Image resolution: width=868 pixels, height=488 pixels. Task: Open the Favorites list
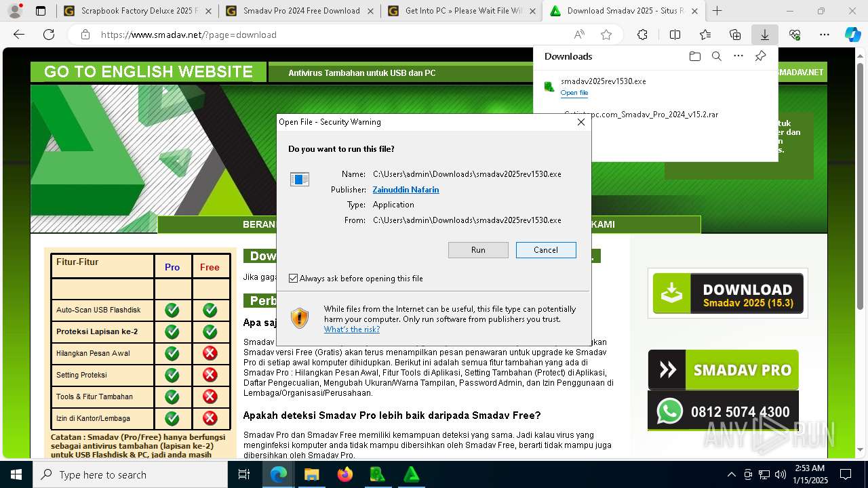tap(705, 35)
